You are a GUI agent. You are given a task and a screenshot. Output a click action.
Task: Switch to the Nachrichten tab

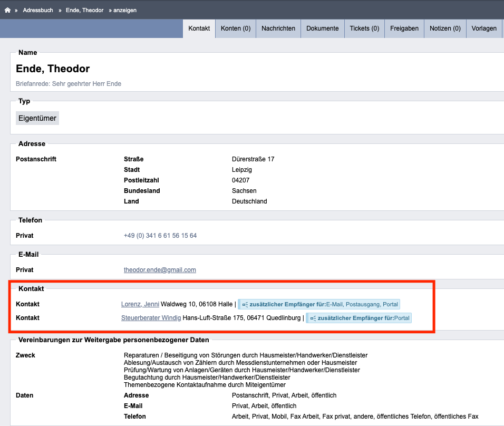click(x=278, y=28)
